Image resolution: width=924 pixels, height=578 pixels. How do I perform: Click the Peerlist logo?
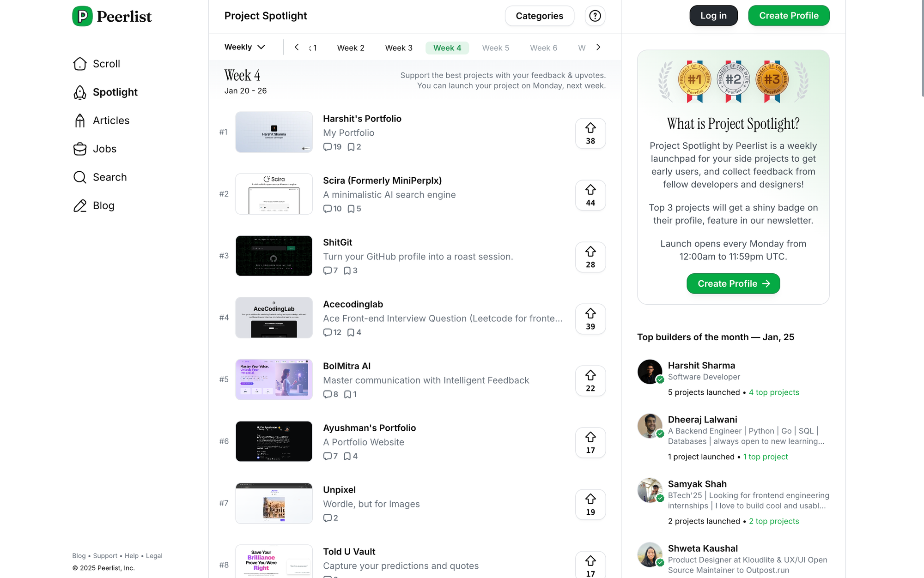[x=112, y=16]
